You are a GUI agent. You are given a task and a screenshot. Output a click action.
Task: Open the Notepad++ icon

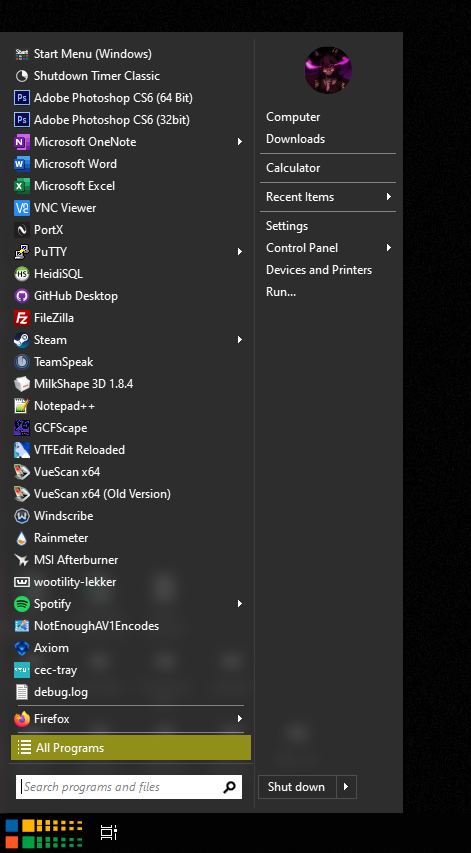[22, 406]
